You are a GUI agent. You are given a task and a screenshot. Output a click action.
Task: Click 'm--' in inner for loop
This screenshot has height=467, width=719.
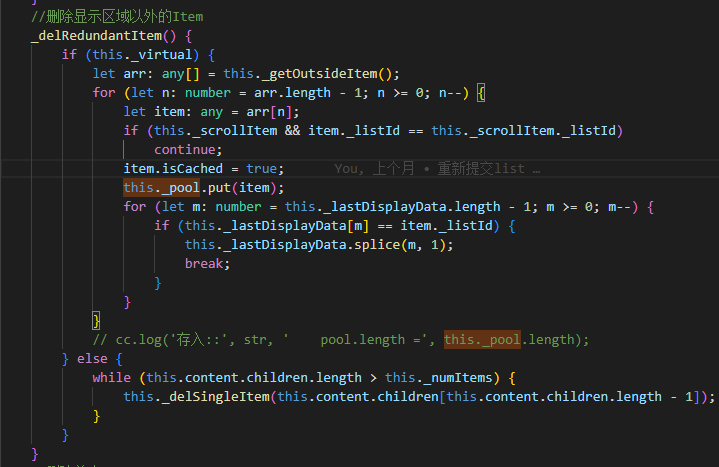619,207
